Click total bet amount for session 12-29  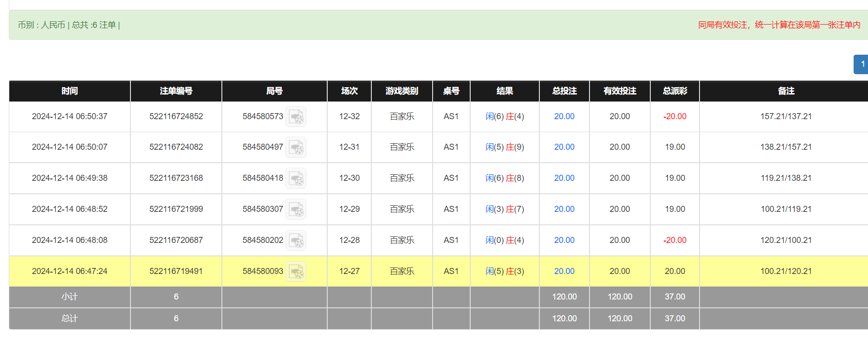[x=564, y=209]
